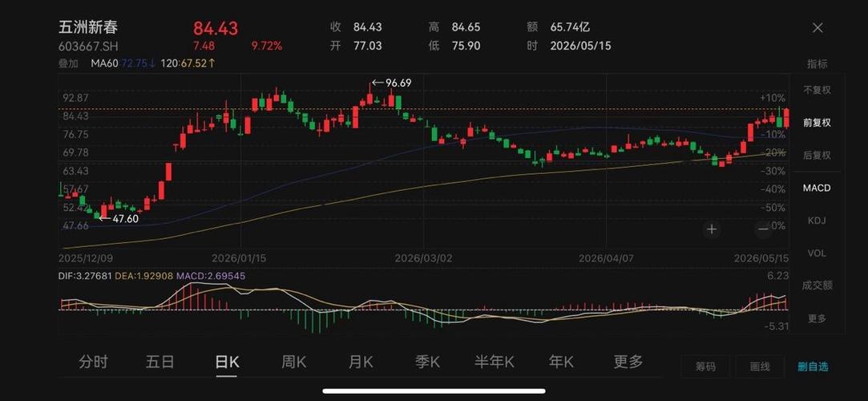Tap the 2025/12/09 start date label
Screen dimensions: 868x401
pyautogui.click(x=85, y=259)
